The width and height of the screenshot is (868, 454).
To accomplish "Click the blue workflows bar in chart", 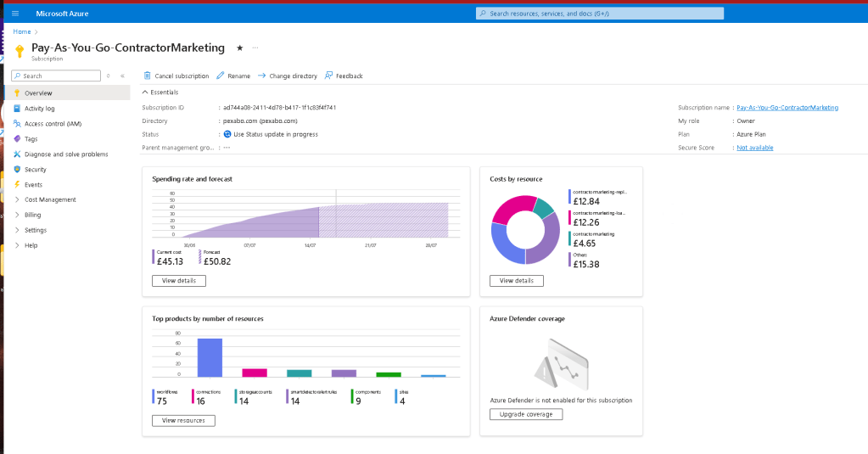I will click(x=210, y=357).
